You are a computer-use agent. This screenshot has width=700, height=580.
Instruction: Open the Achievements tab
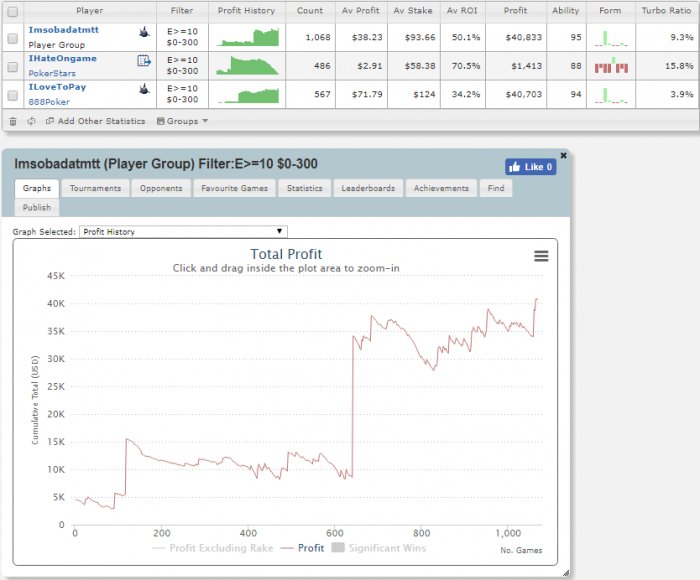coord(441,188)
